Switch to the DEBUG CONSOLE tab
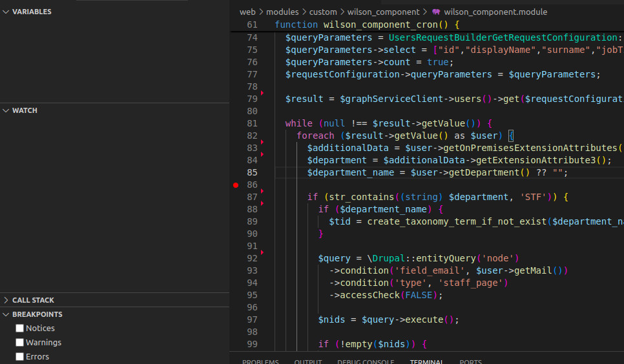This screenshot has width=624, height=364. (366, 361)
